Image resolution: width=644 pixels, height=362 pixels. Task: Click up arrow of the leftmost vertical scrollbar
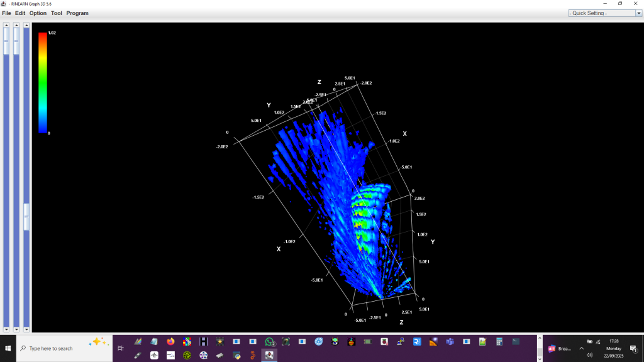coord(6,26)
